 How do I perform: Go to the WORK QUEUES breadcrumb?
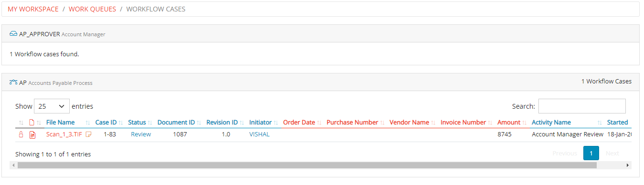point(92,9)
